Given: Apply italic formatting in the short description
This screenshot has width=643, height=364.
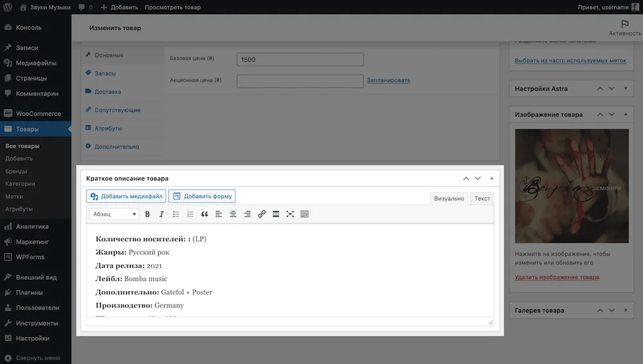Looking at the screenshot, I should [161, 214].
